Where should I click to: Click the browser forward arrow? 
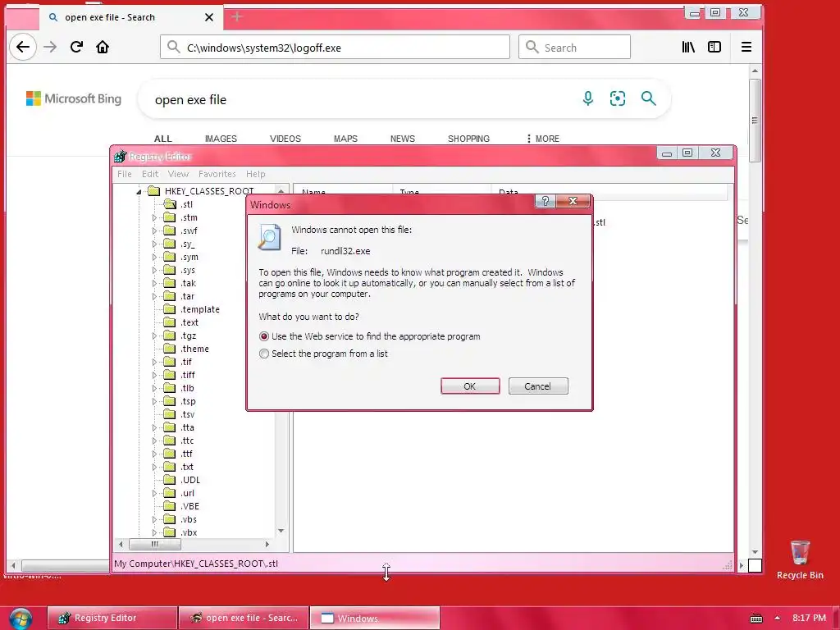[x=50, y=47]
